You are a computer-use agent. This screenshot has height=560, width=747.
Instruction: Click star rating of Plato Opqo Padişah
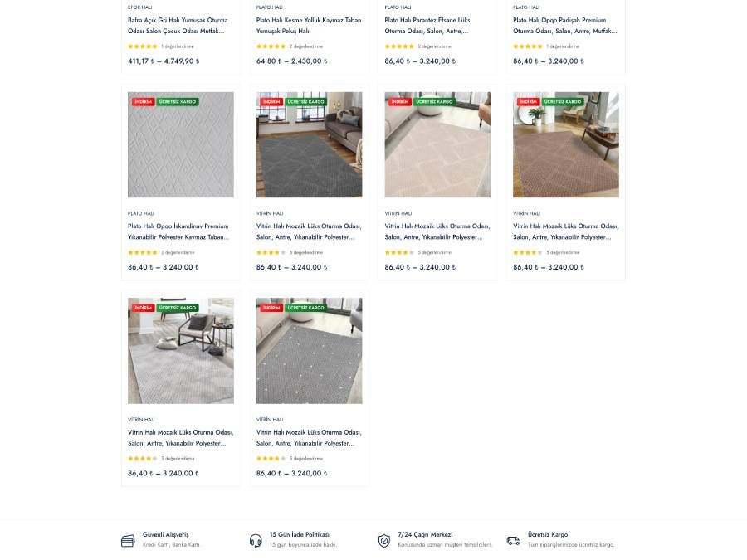(527, 46)
